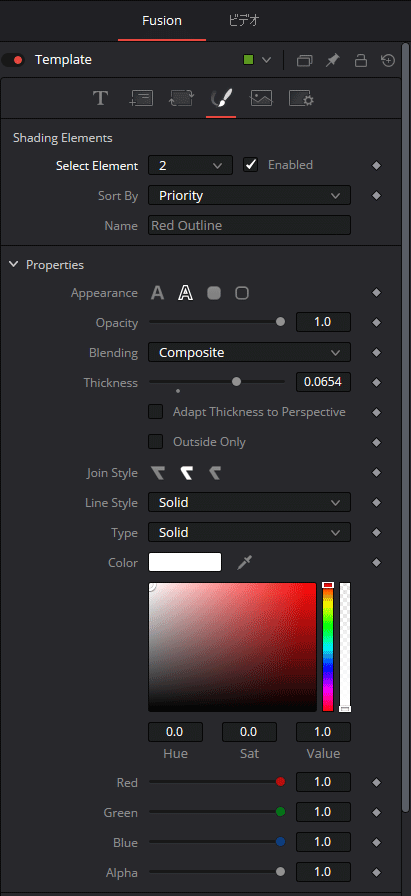
Task: Pin the Template inspector panel
Action: pyautogui.click(x=332, y=60)
